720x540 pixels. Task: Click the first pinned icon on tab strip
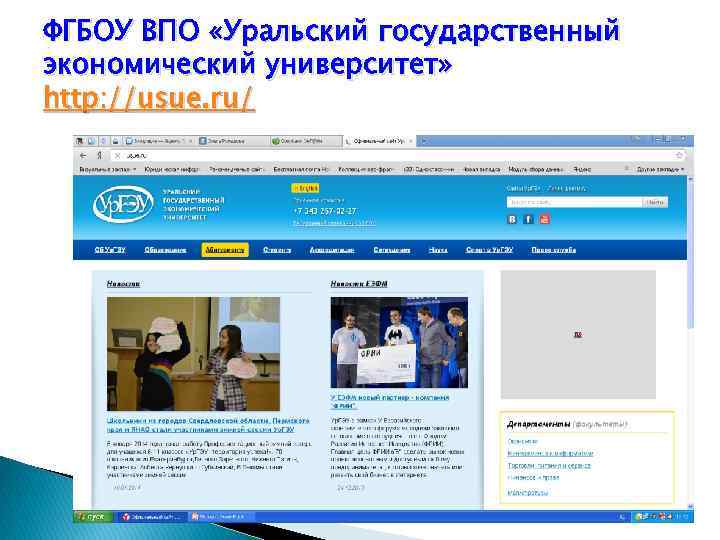click(80, 141)
